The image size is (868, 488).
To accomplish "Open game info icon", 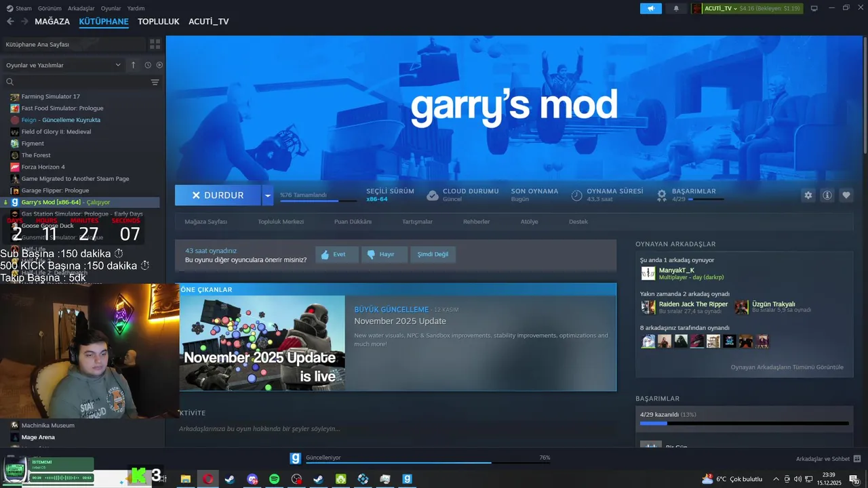I will [827, 195].
